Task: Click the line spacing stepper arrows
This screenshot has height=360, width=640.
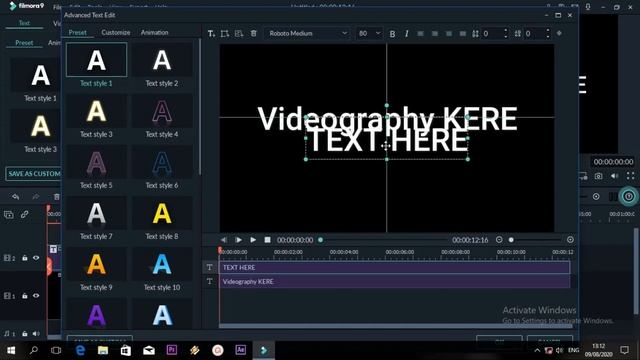Action: pos(548,33)
